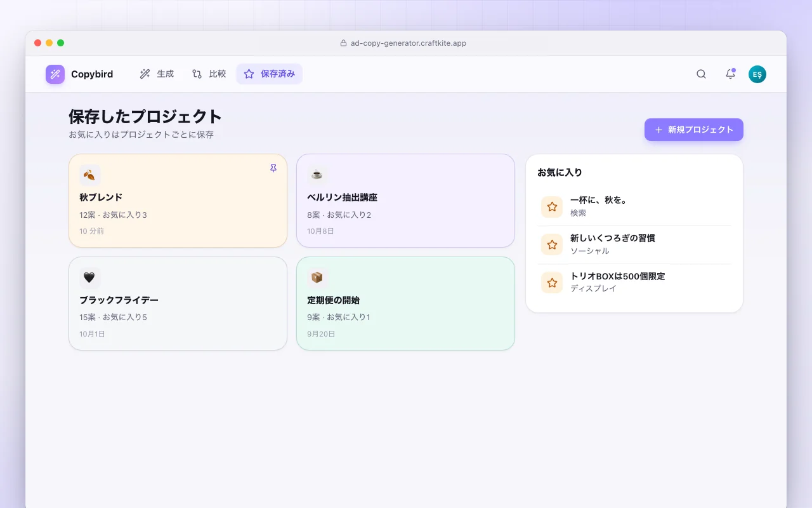Click the 15案 · お気に入り5 text
Image resolution: width=812 pixels, height=508 pixels.
click(114, 317)
